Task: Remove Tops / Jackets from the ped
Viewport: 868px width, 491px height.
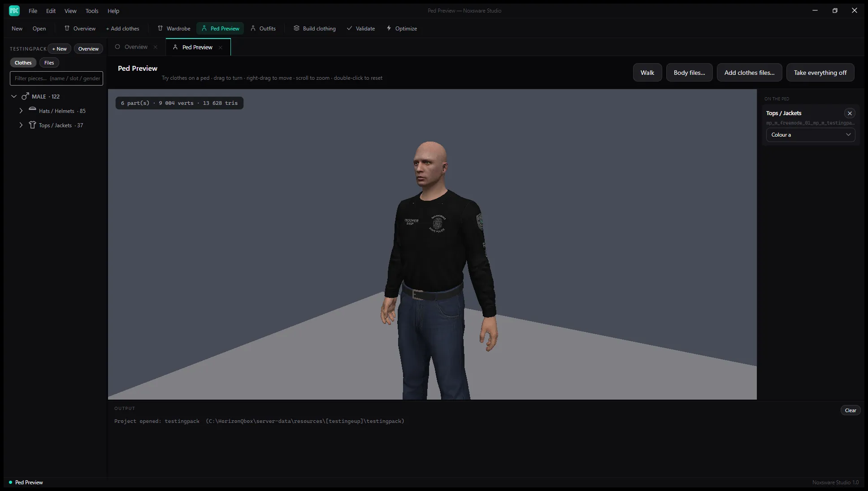Action: (x=850, y=113)
